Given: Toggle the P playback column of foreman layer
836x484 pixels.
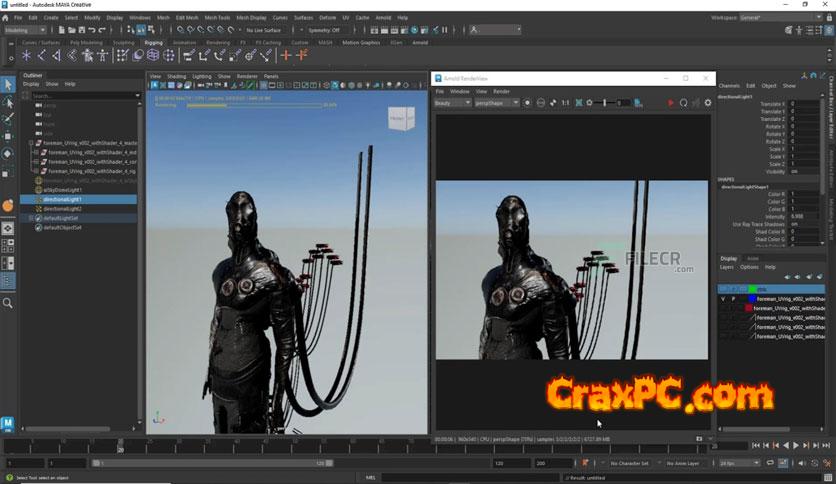Looking at the screenshot, I should tap(732, 298).
